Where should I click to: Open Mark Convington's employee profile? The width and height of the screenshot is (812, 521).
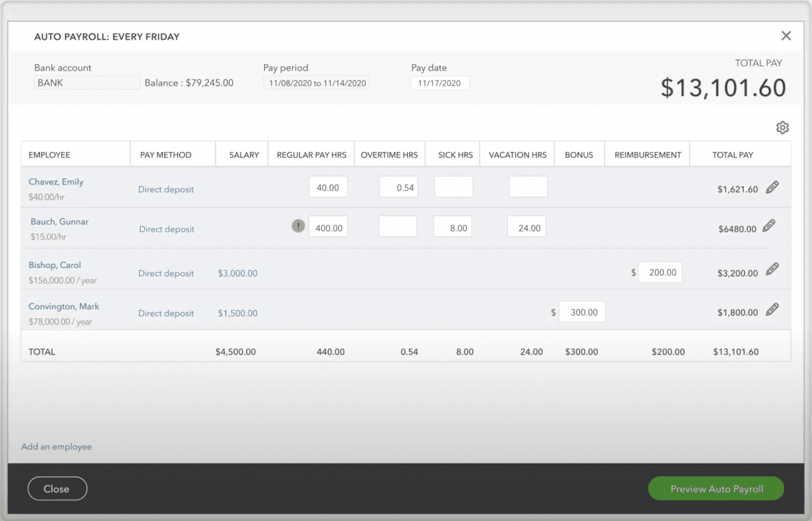pyautogui.click(x=64, y=306)
